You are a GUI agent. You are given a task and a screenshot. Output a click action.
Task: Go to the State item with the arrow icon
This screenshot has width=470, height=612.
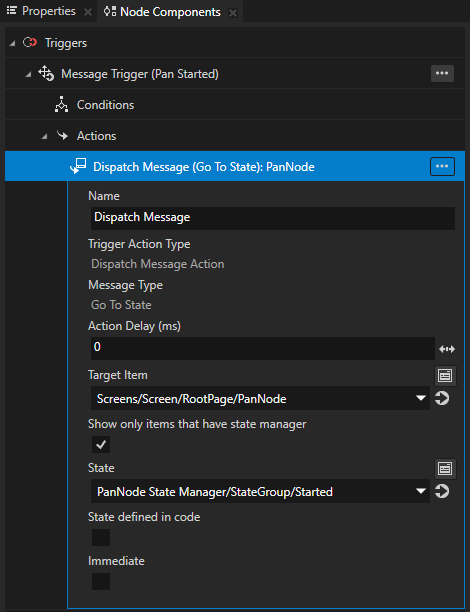[442, 491]
